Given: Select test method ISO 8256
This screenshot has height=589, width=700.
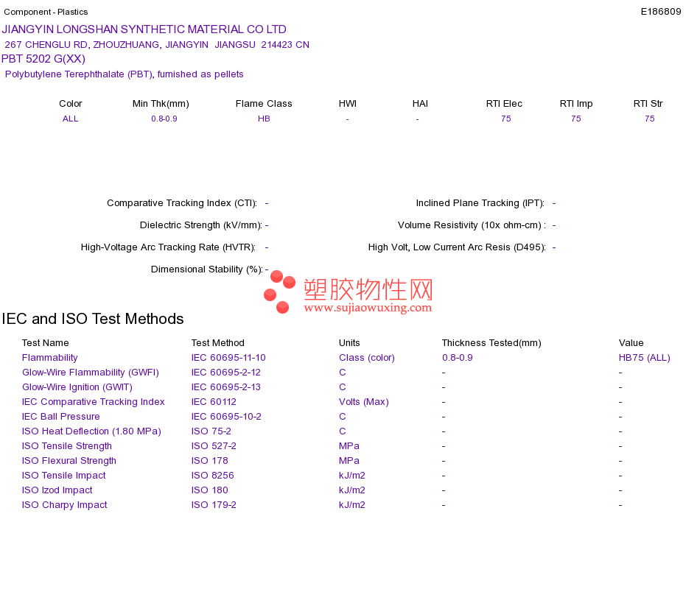Looking at the screenshot, I should coord(213,475).
